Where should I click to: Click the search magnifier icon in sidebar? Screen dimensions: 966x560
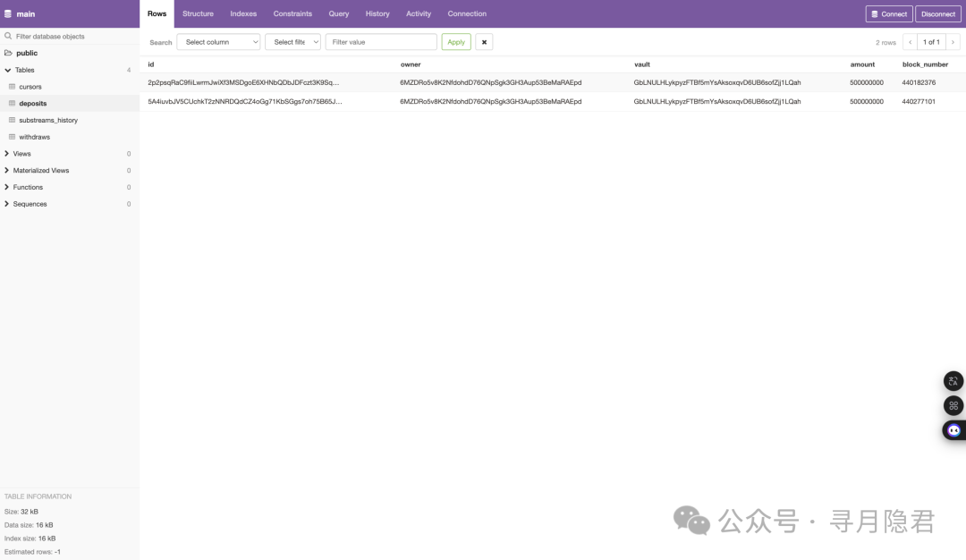click(8, 36)
